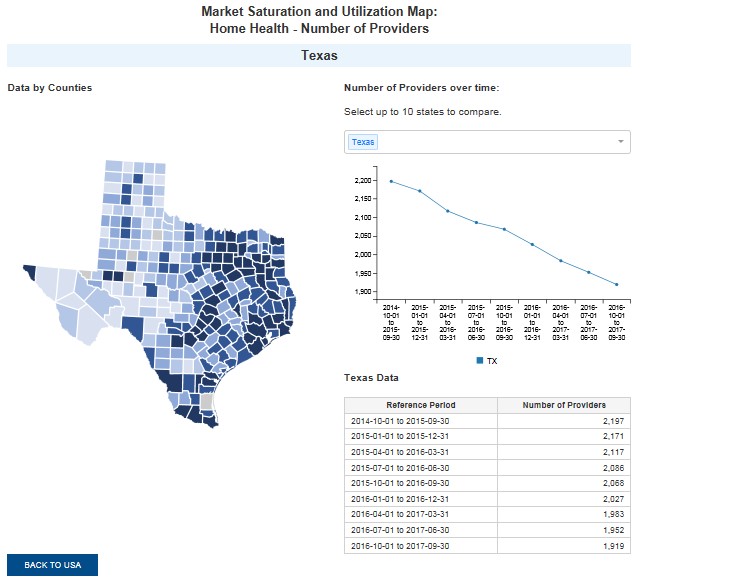Select the first data point on the line chart
This screenshot has width=737, height=581.
[391, 181]
